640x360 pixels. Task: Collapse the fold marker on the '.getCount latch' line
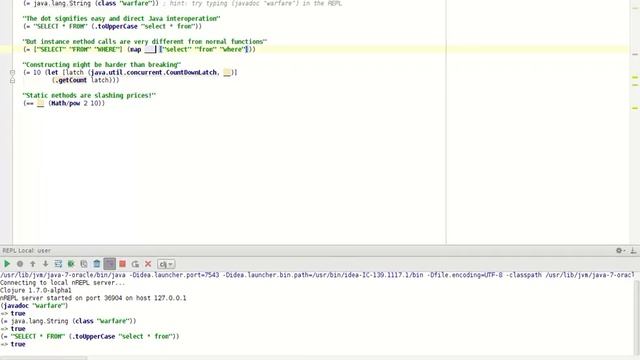pos(12,80)
